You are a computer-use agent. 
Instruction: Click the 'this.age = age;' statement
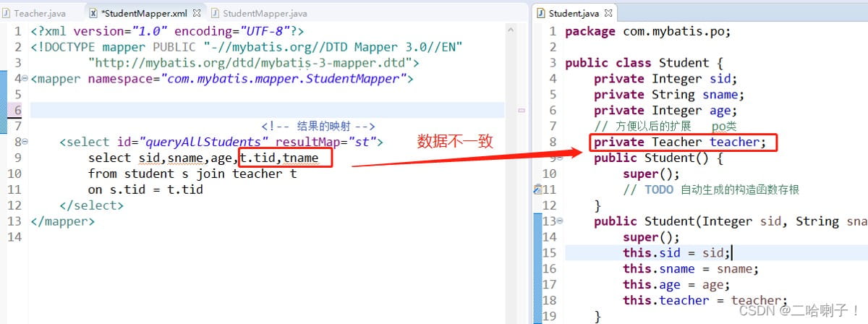(676, 285)
